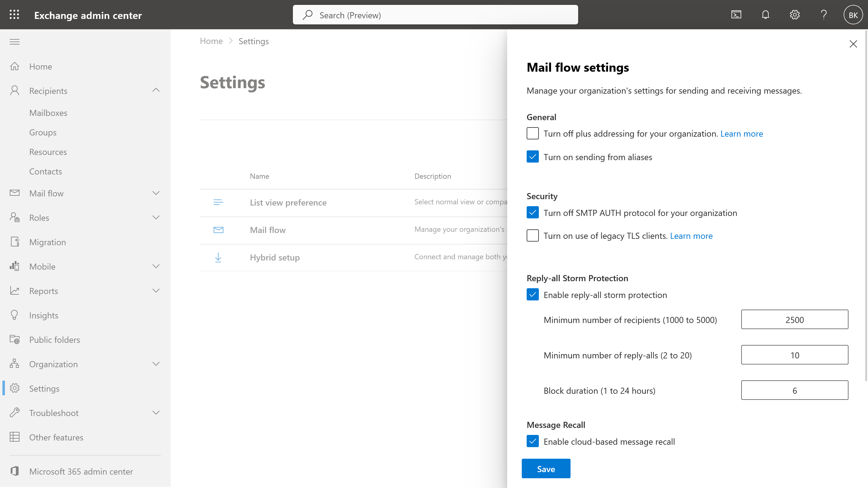
Task: Click the search magnifier icon
Action: [307, 15]
